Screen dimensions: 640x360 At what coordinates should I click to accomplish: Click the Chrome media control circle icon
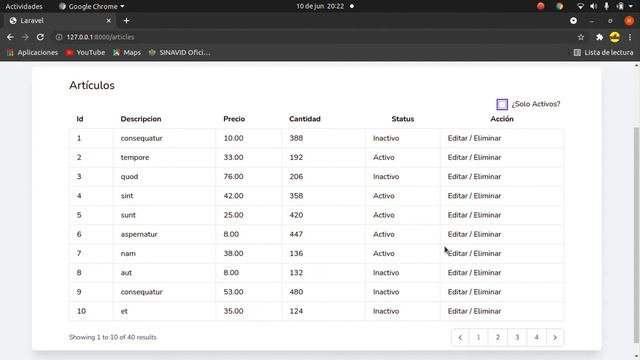tap(573, 21)
